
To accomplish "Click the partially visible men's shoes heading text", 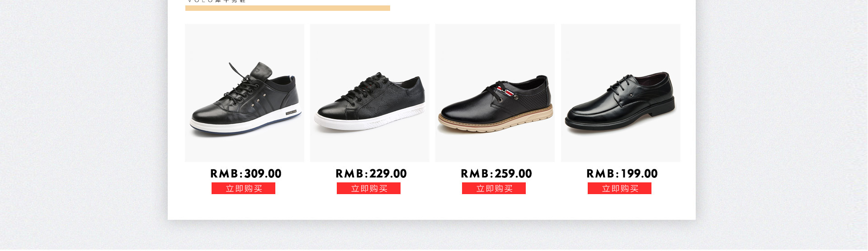I will [x=217, y=1].
